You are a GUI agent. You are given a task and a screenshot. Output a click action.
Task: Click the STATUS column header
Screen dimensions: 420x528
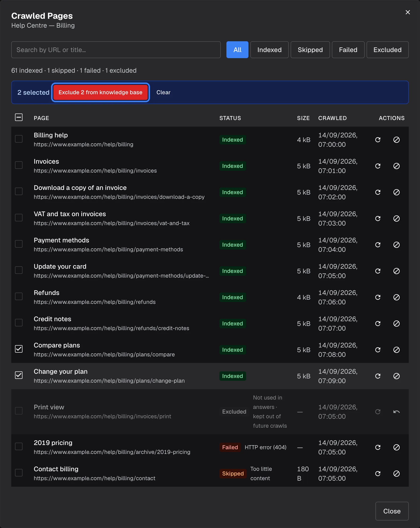tap(230, 118)
